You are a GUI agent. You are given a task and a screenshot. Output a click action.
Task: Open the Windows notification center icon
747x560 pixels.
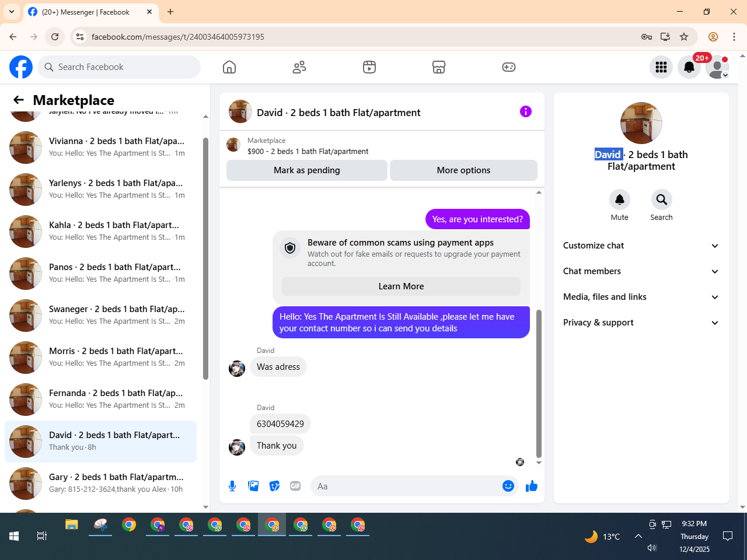point(728,536)
